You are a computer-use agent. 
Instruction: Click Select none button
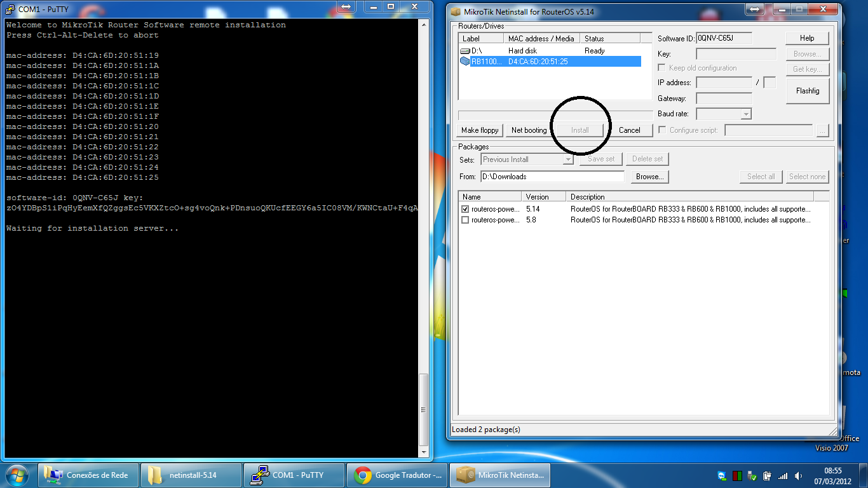(x=807, y=177)
